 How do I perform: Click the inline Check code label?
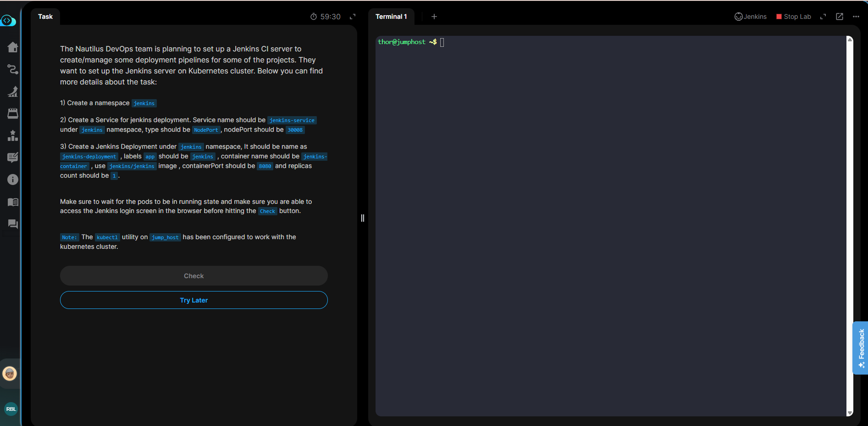click(x=268, y=211)
